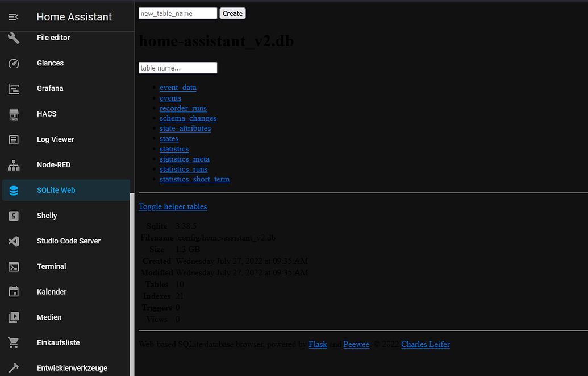Open the Terminal
The width and height of the screenshot is (588, 376).
click(x=51, y=266)
